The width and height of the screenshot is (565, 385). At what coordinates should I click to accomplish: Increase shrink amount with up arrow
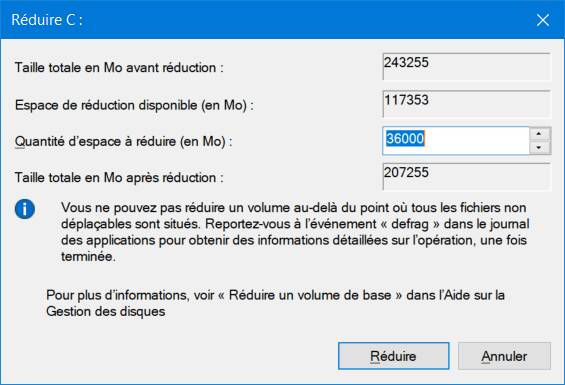pos(539,134)
